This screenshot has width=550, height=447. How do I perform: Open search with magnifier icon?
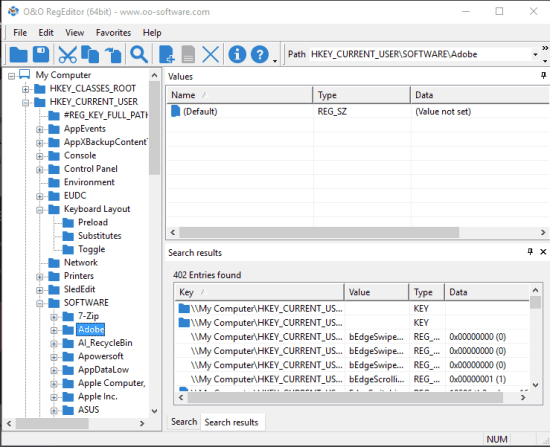click(x=139, y=54)
